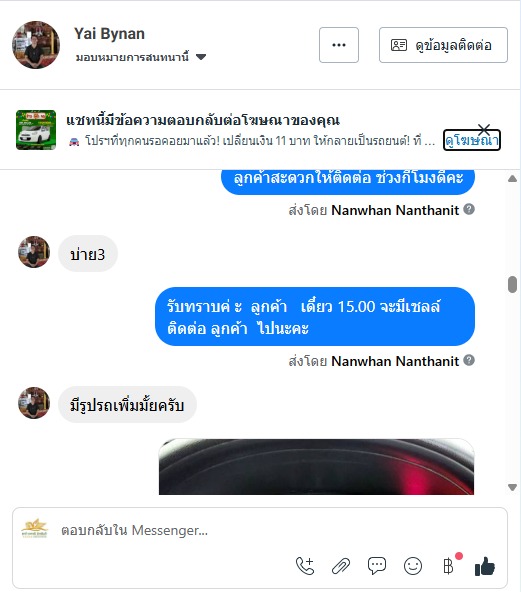Click the help icon beside the lower Nanwhan Nanthanit sender label
521x592 pixels.
coord(469,360)
